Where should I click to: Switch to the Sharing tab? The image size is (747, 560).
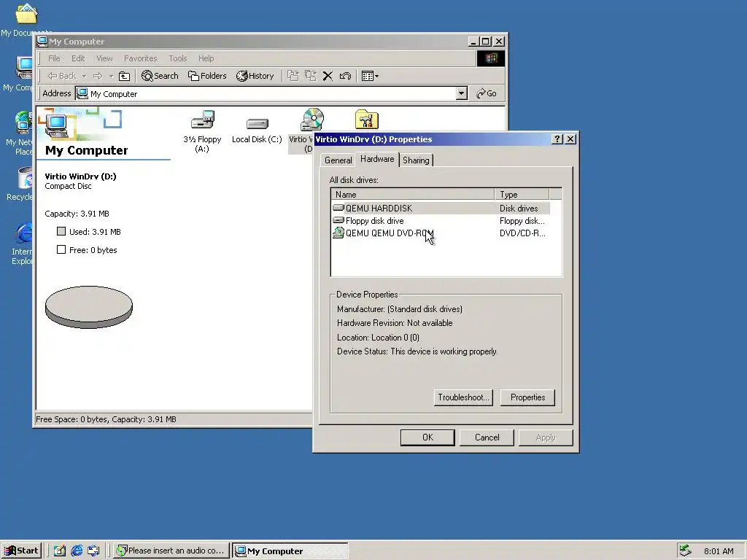416,160
